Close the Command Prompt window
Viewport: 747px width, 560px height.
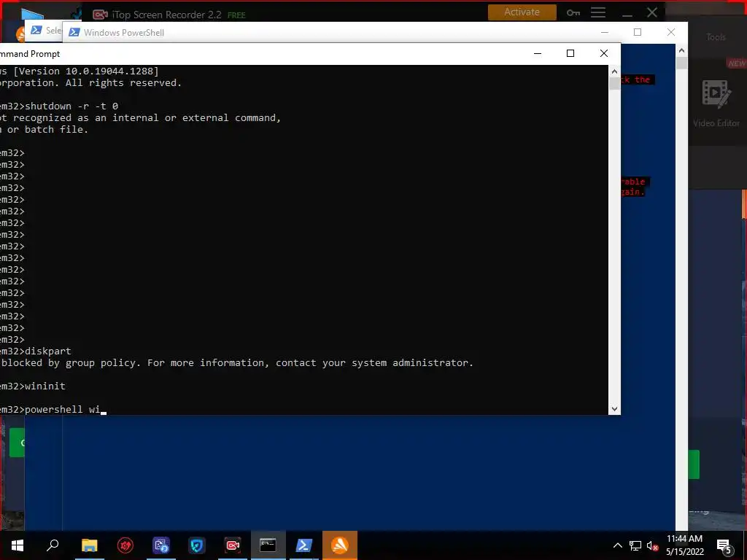603,53
